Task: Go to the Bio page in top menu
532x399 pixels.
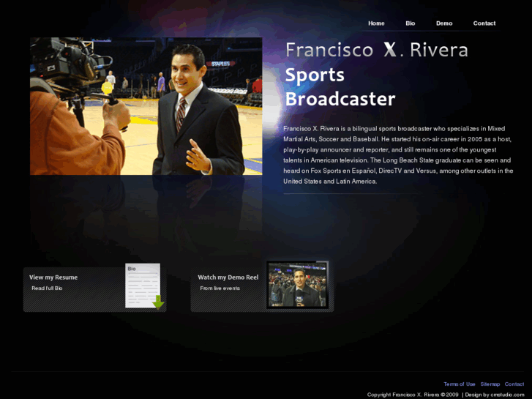Action: [x=411, y=23]
